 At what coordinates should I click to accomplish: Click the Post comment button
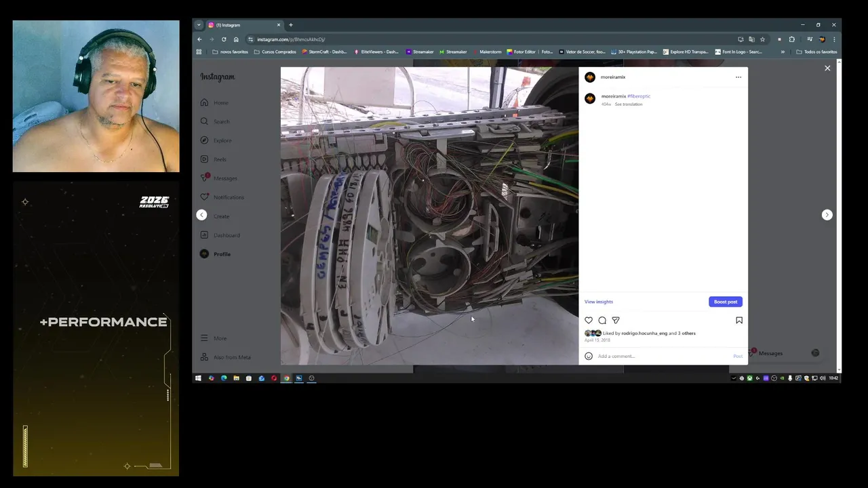pos(738,356)
